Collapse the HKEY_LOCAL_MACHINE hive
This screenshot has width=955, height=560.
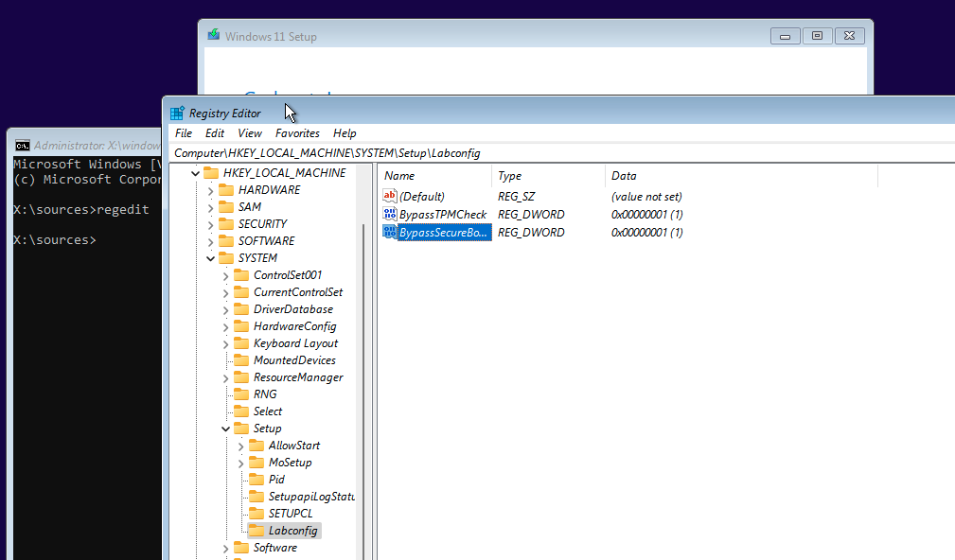(x=195, y=173)
